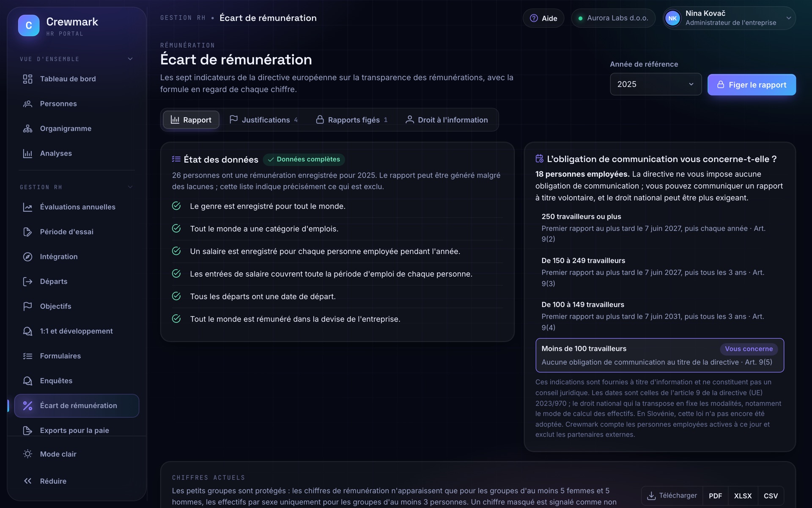The width and height of the screenshot is (812, 508).
Task: Select the Moins de 100 travailleurs card
Action: tap(659, 355)
